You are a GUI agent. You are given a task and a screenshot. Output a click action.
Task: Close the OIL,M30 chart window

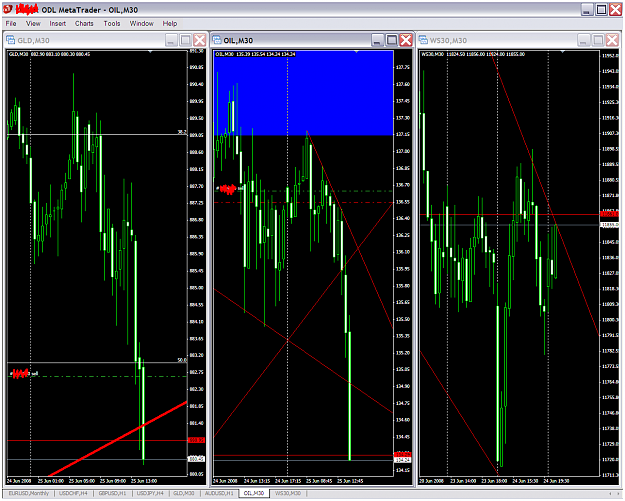tap(406, 40)
